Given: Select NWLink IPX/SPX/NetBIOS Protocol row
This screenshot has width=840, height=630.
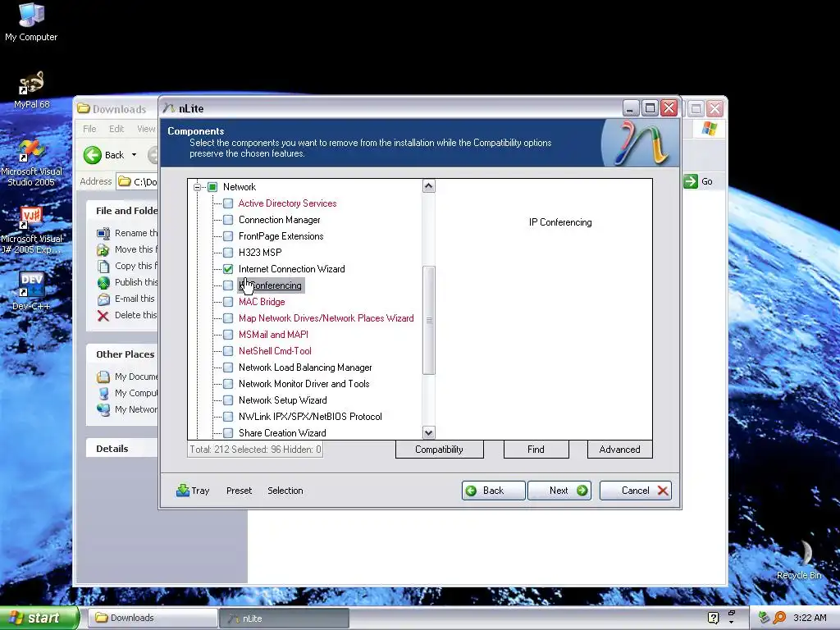Looking at the screenshot, I should 310,416.
